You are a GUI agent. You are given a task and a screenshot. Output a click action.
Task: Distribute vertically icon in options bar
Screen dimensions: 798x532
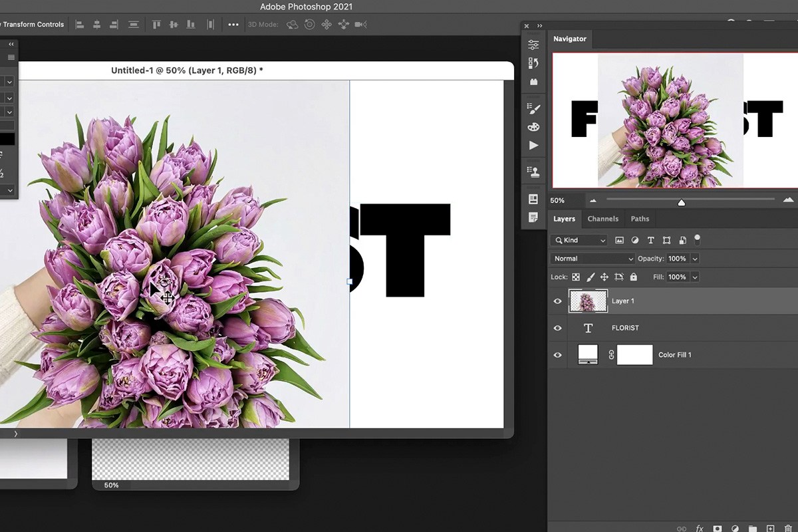point(133,25)
